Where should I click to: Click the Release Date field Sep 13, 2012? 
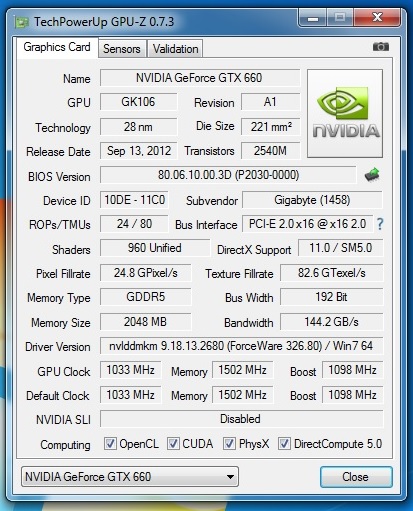coord(138,151)
